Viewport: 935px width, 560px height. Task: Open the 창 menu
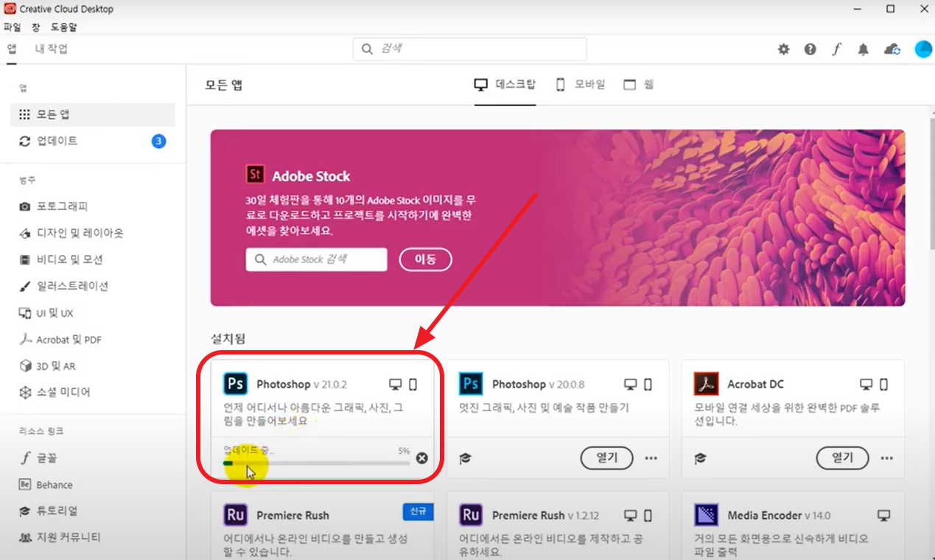(x=36, y=27)
